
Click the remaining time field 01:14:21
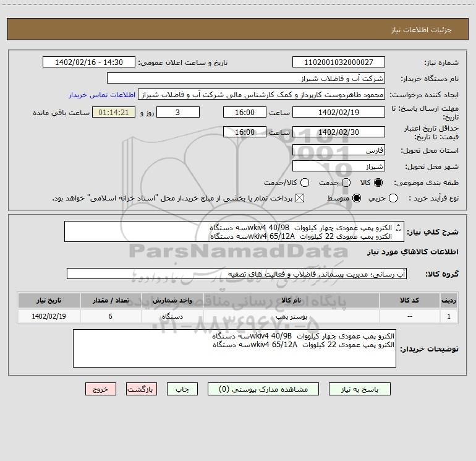114,112
